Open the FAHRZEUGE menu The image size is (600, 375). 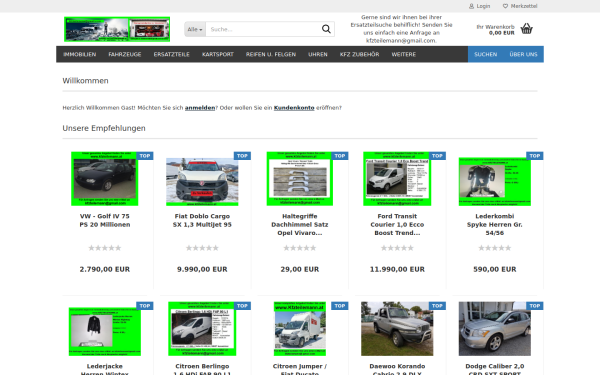point(125,54)
